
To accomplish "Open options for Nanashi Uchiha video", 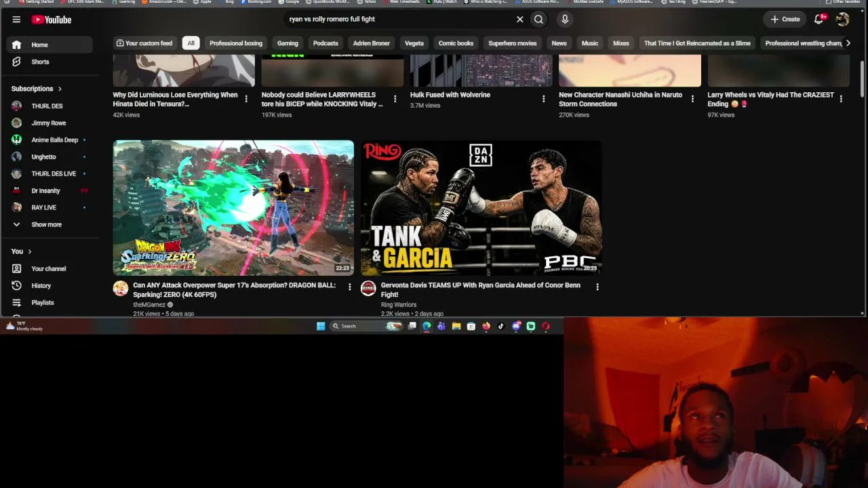I will tap(692, 99).
